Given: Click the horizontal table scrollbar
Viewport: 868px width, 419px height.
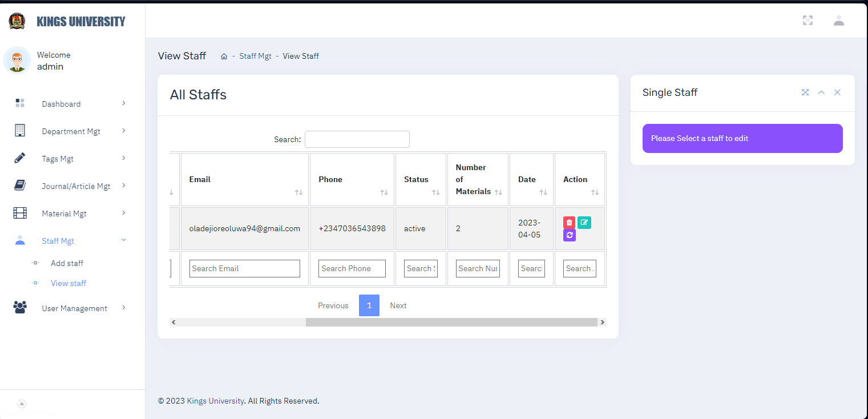Looking at the screenshot, I should point(451,322).
